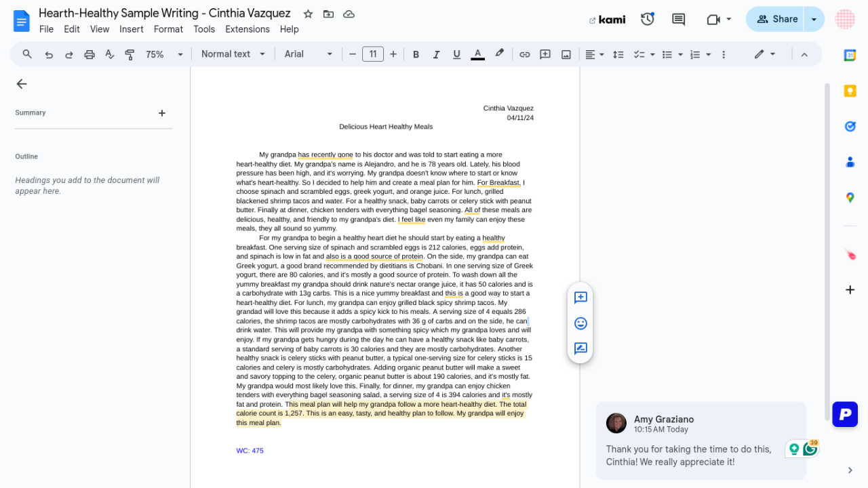Star this document

(308, 14)
